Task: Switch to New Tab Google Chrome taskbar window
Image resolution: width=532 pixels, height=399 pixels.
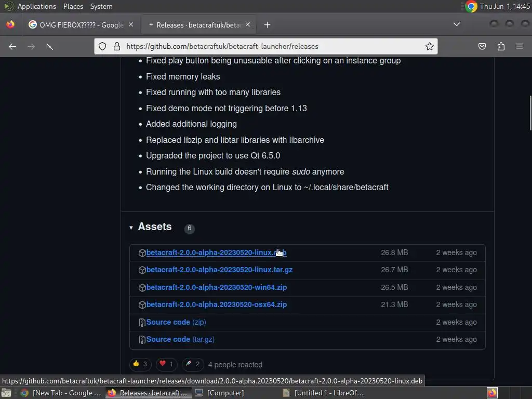Action: coord(61,393)
